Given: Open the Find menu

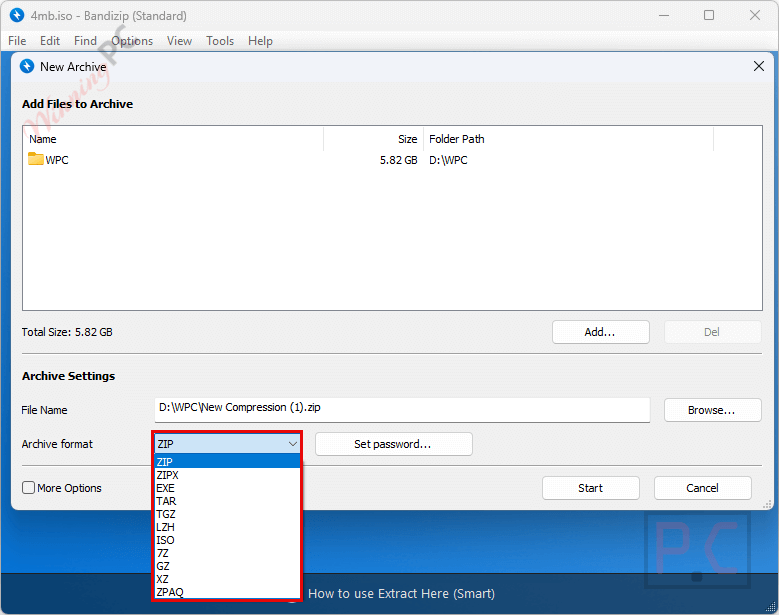Looking at the screenshot, I should (x=85, y=41).
